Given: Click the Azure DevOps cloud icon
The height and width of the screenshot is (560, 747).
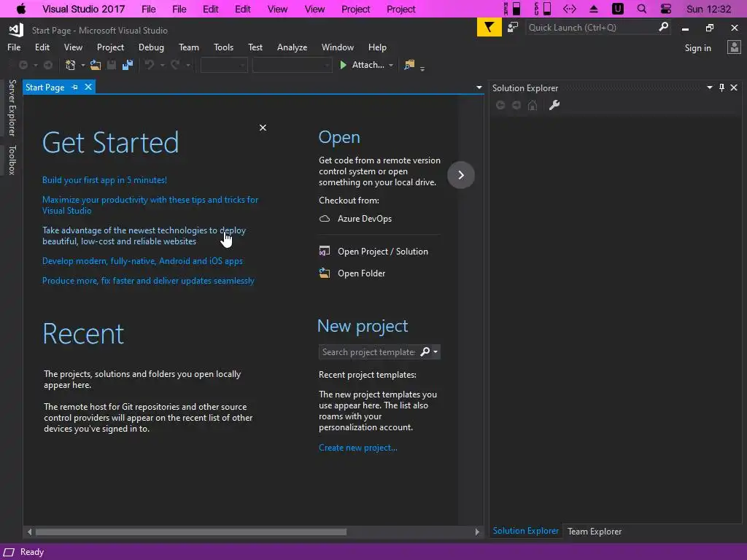Looking at the screenshot, I should click(325, 219).
